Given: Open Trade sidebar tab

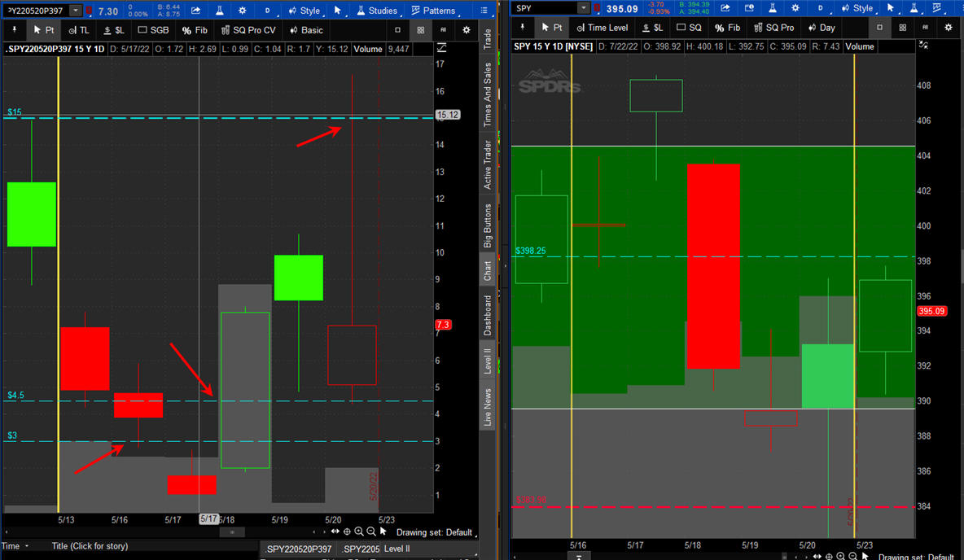Looking at the screenshot, I should click(488, 39).
